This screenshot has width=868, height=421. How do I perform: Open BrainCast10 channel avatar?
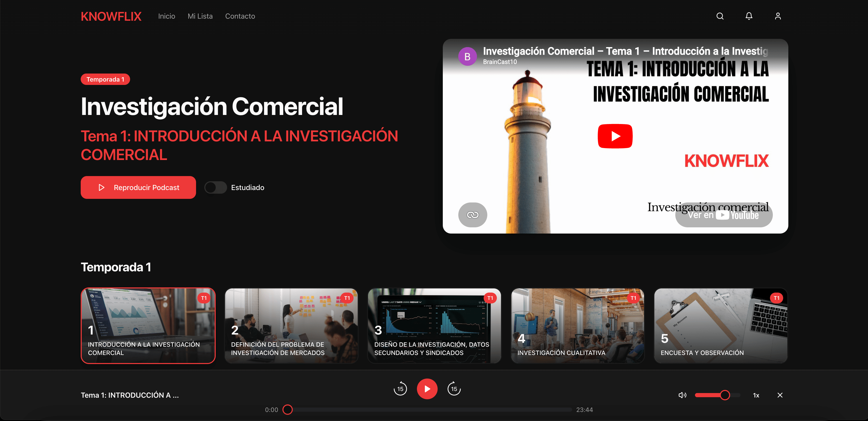[x=467, y=56]
